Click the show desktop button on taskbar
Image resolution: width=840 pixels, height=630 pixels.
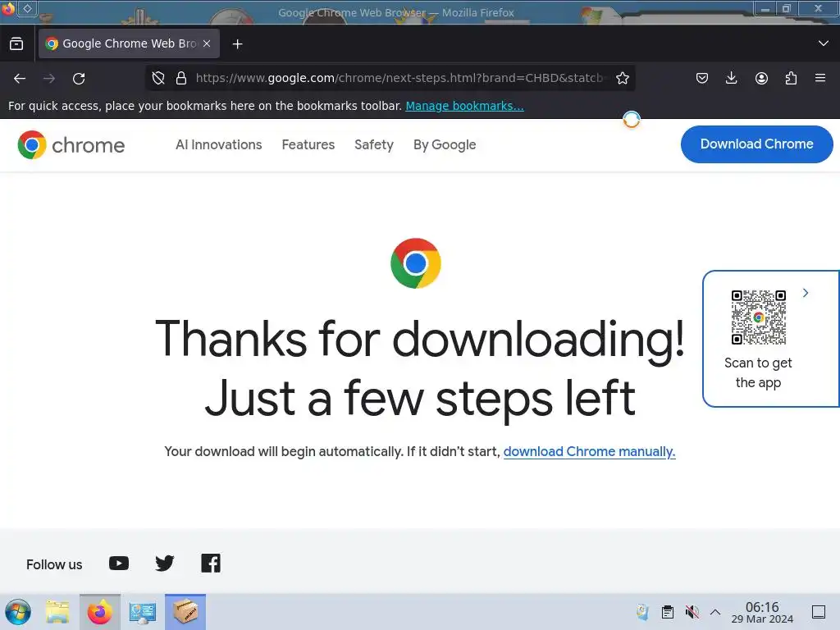tap(819, 612)
